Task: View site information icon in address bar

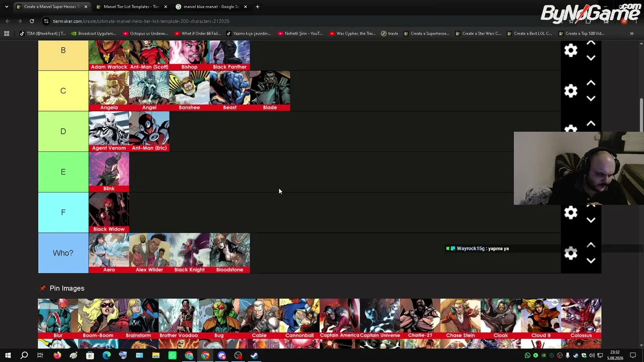Action: pos(46,21)
